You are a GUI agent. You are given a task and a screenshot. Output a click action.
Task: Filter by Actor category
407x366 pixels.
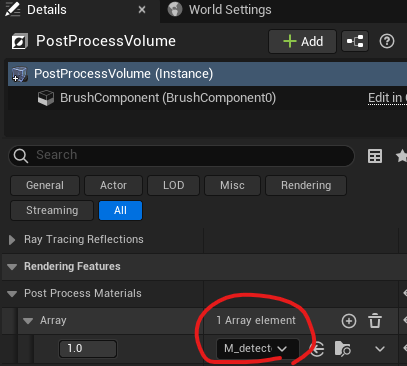coord(113,185)
